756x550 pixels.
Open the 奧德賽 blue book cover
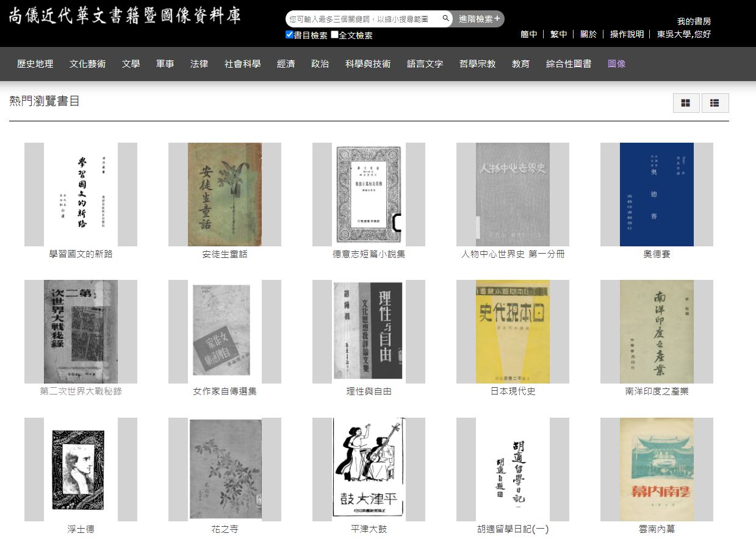[657, 195]
